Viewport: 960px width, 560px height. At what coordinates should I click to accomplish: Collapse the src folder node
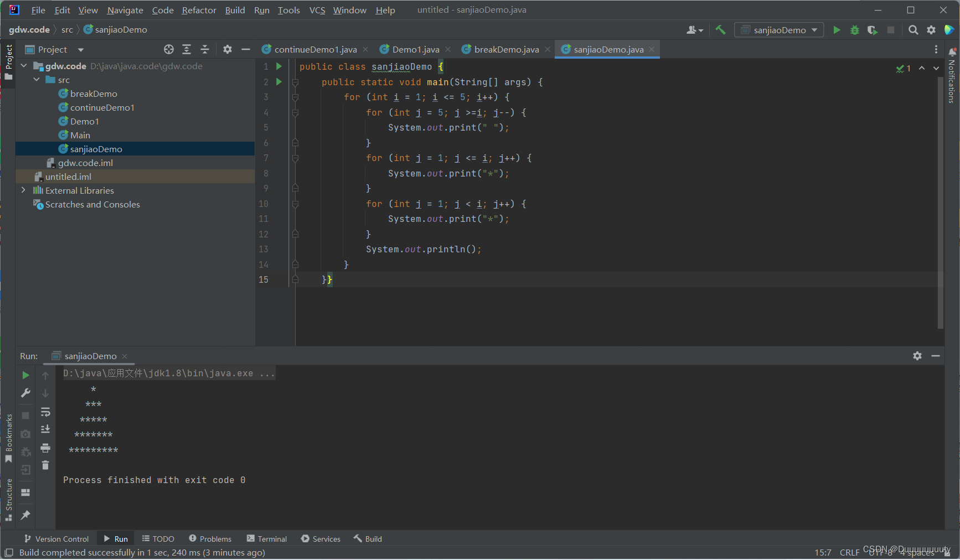[37, 80]
